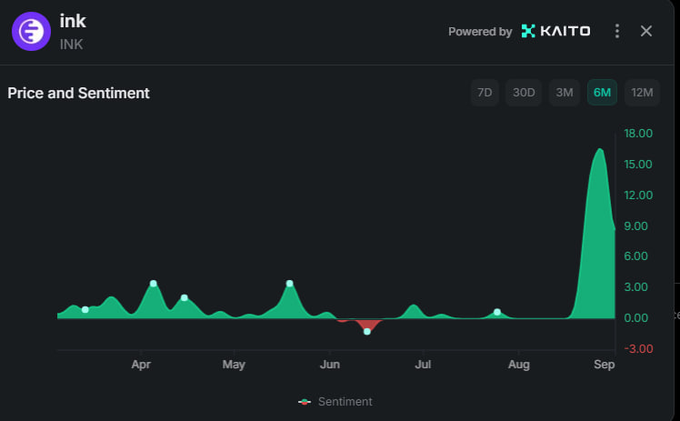Click the 'Powered by' text
The height and width of the screenshot is (421, 680).
click(x=480, y=32)
